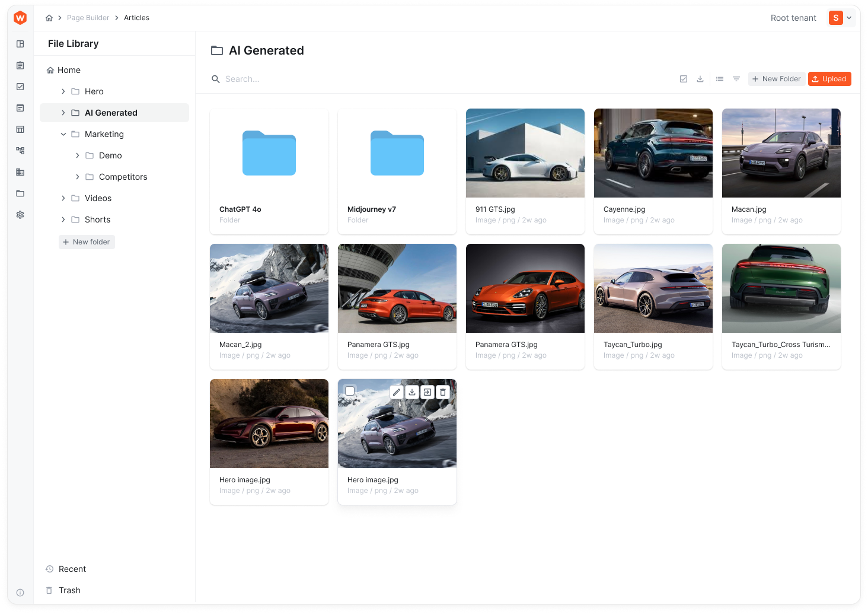868x614 pixels.
Task: Click the sitemap hierarchy icon in left sidebar
Action: (x=20, y=151)
